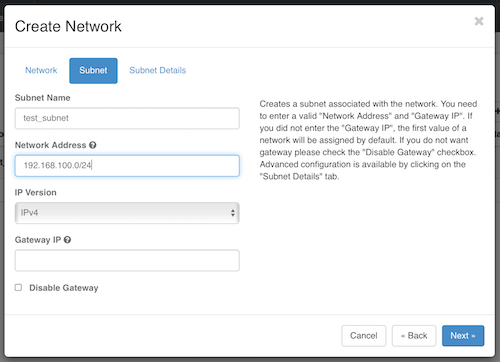Check the Disable Gateway checkbox
The image size is (500, 362).
(18, 287)
